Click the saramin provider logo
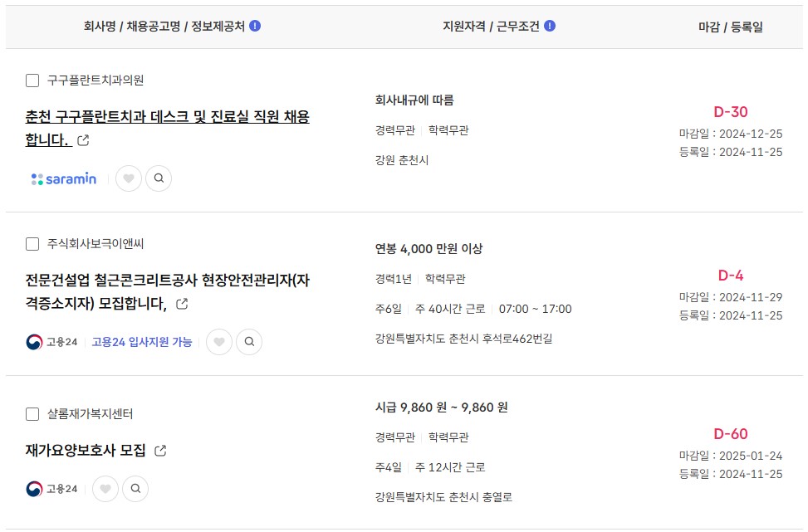 [64, 178]
